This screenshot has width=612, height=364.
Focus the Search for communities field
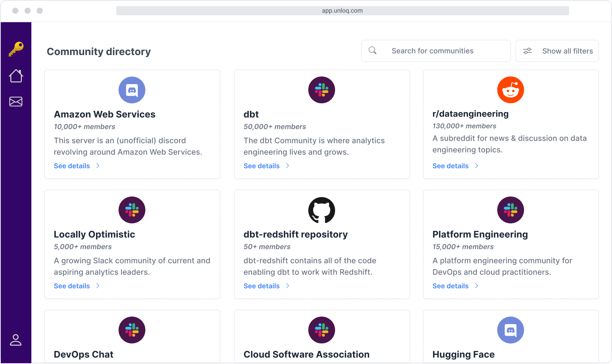click(x=436, y=51)
